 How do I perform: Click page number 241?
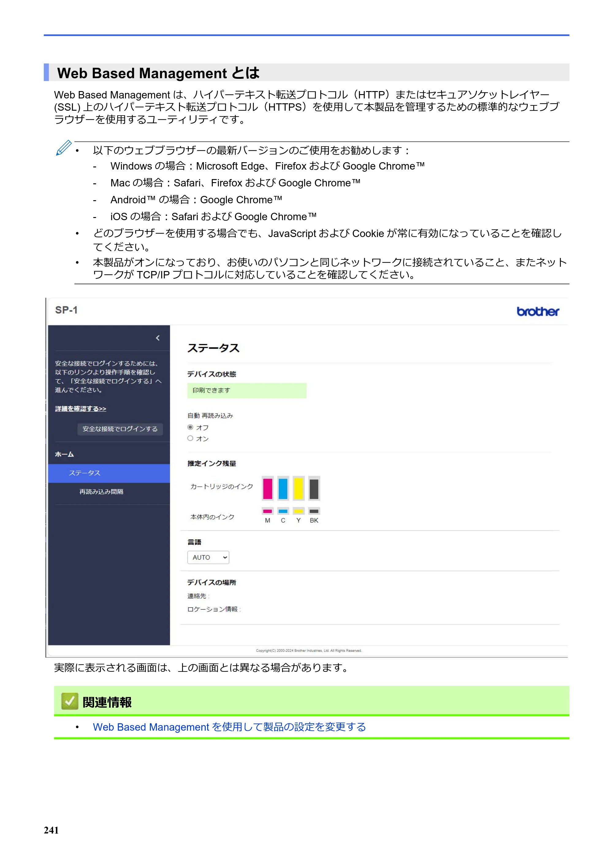tap(51, 830)
